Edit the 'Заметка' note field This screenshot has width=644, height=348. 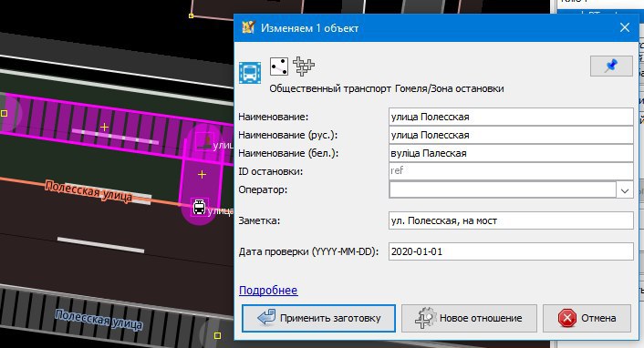point(511,220)
